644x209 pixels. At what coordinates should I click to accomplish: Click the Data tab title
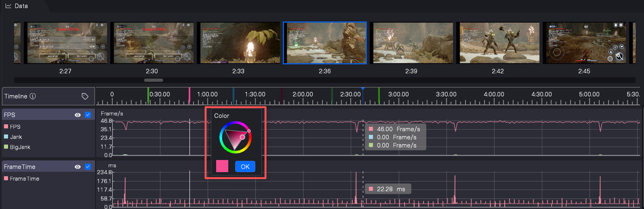click(x=21, y=6)
